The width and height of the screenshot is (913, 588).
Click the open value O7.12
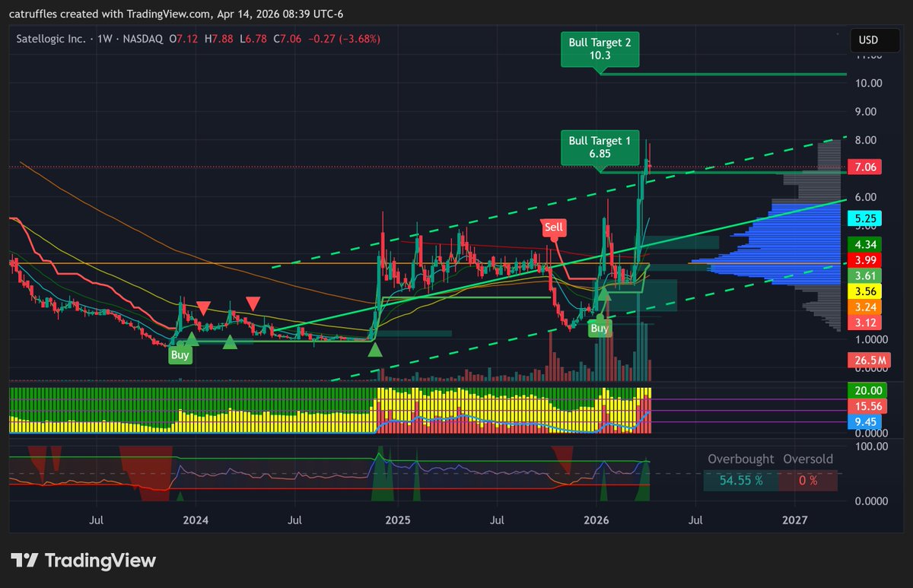pyautogui.click(x=184, y=38)
